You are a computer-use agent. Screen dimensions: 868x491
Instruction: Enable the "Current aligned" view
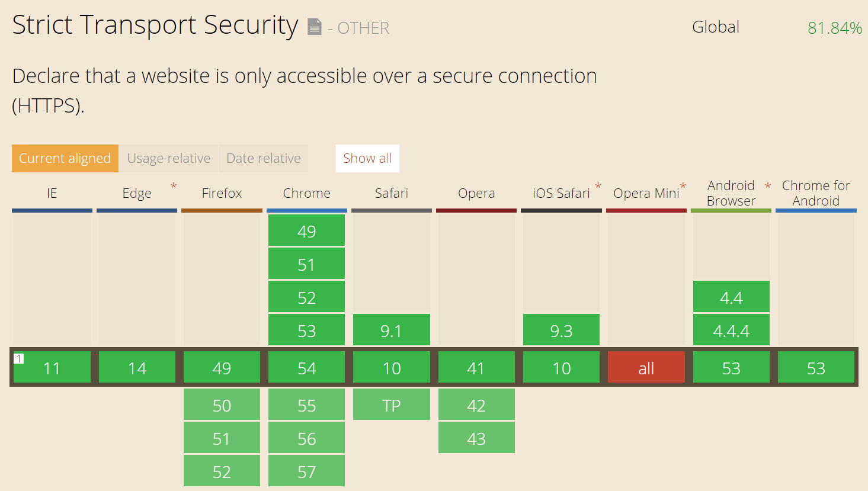[x=65, y=158]
